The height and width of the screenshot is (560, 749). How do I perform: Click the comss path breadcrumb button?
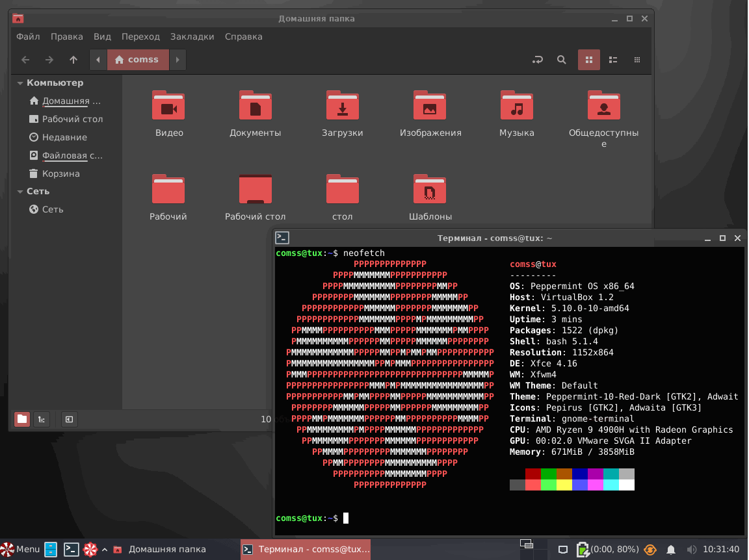pos(137,60)
